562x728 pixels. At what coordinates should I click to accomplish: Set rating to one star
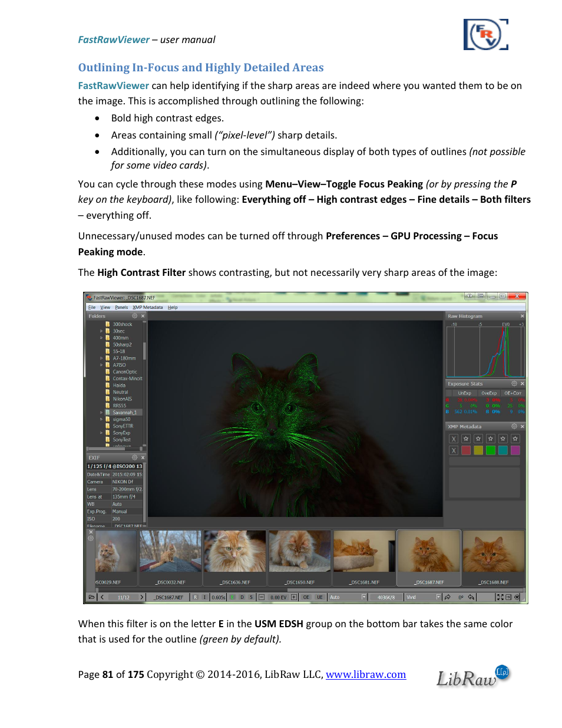pos(466,439)
